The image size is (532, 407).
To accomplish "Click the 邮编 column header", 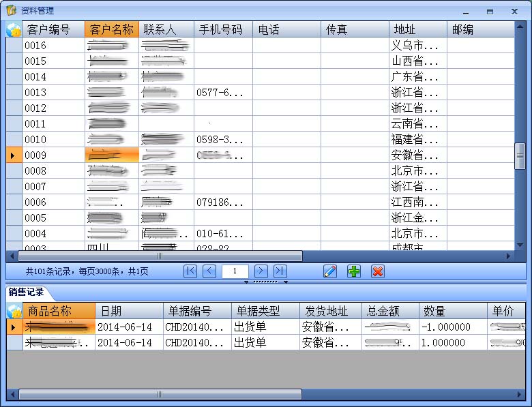I will tap(481, 29).
